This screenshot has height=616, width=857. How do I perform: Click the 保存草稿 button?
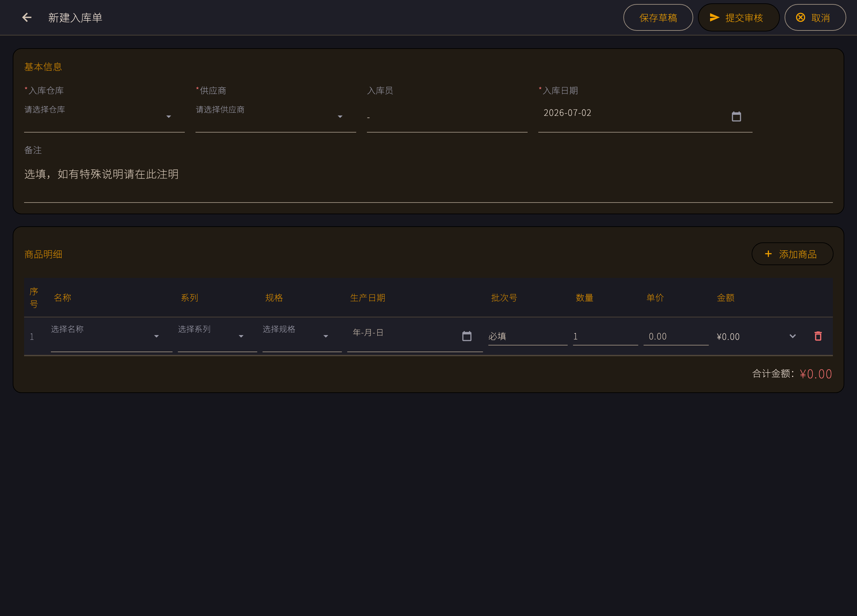(658, 17)
